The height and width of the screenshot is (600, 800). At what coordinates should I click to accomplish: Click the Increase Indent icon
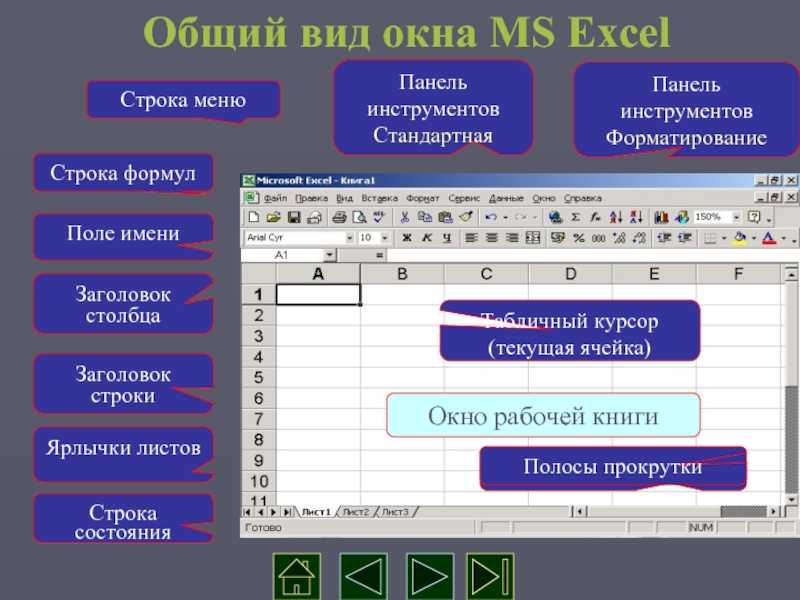684,238
